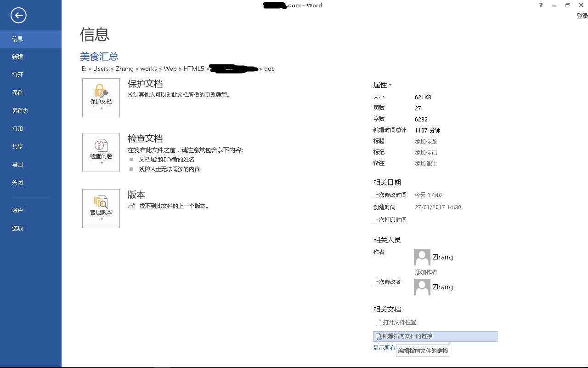Click 添加标题 field

[x=426, y=142]
